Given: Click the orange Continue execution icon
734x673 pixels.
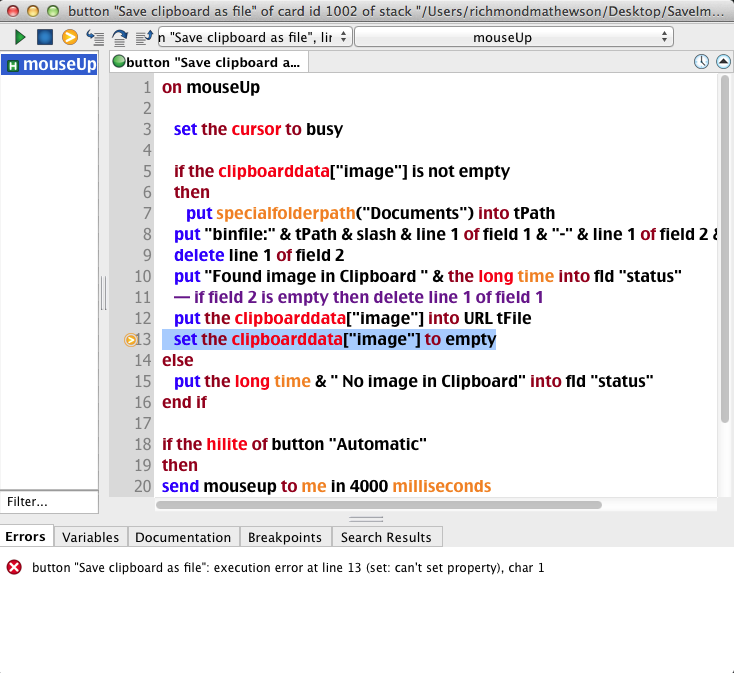Looking at the screenshot, I should (x=69, y=37).
